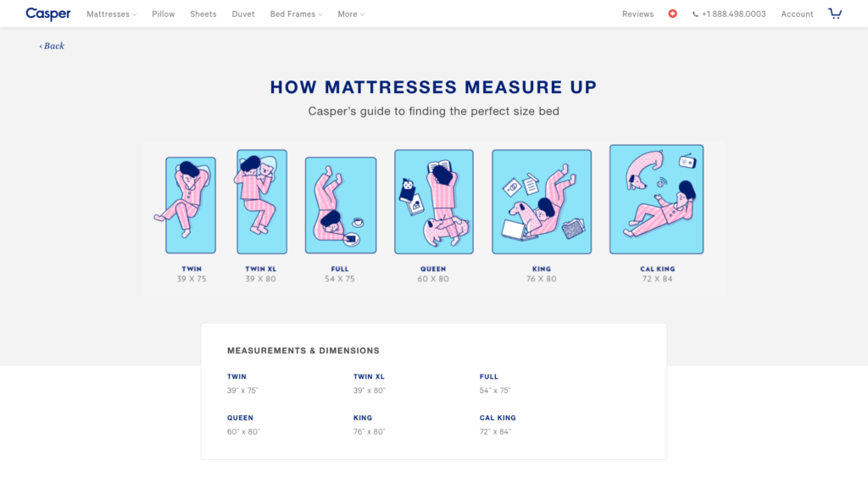Viewport: 868px width, 488px height.
Task: Click the Cal King mattress illustration
Action: [656, 202]
